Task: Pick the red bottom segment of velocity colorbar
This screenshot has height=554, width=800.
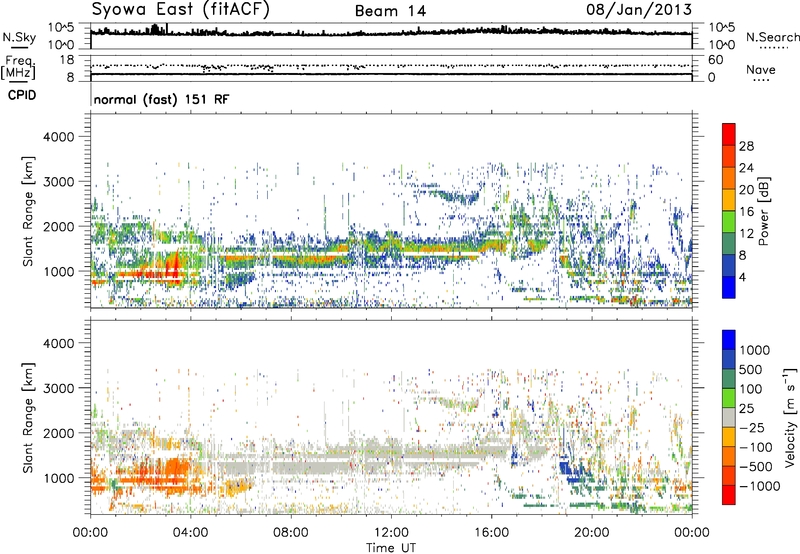Action: (x=729, y=495)
